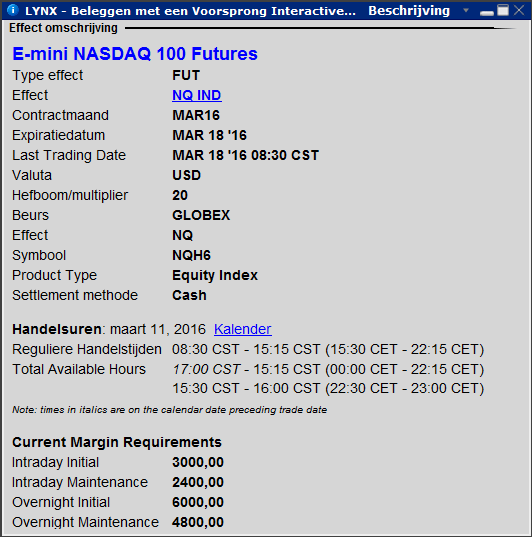Close the LYNX description window

click(x=519, y=10)
